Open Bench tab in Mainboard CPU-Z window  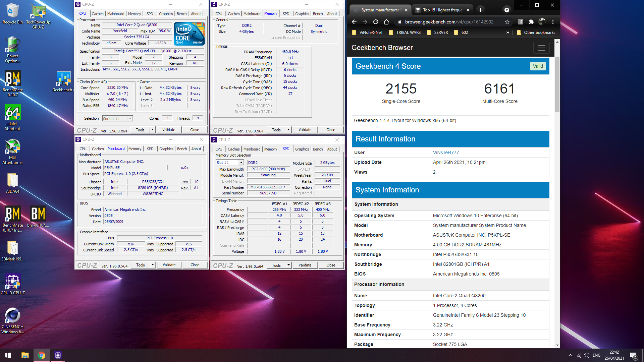182,149
